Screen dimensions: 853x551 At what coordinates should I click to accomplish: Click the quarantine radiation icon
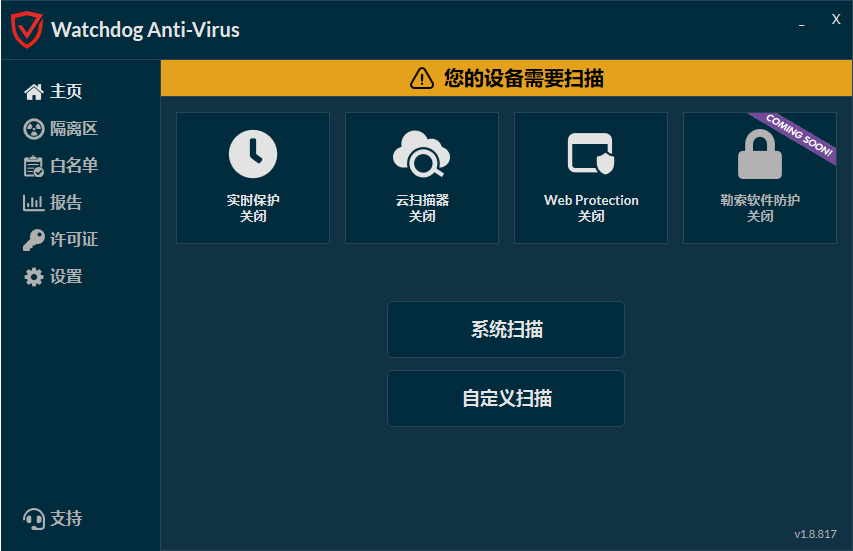coord(34,129)
